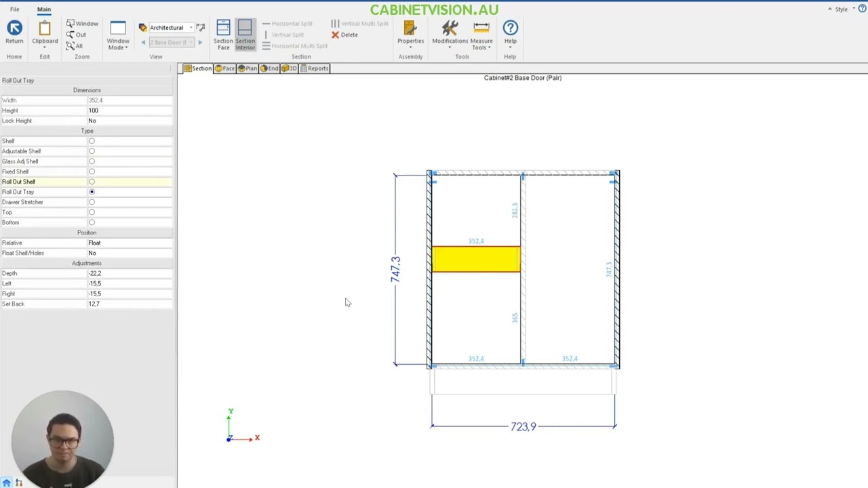Image resolution: width=868 pixels, height=488 pixels.
Task: Open assembly Properties
Action: pos(410,35)
